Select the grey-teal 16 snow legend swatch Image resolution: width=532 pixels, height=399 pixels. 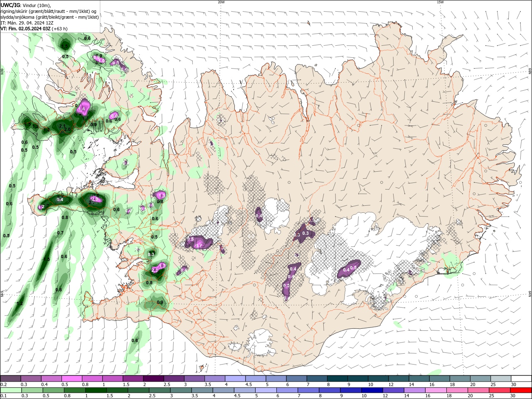tap(440, 379)
